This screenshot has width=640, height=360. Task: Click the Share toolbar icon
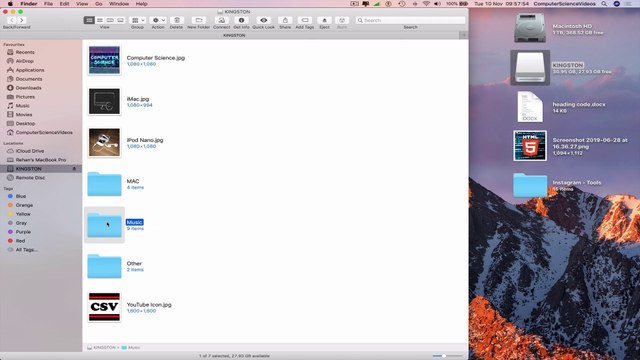285,20
